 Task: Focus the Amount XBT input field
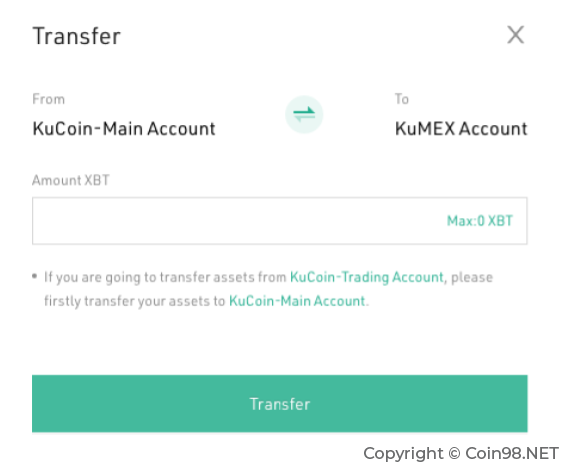click(280, 220)
